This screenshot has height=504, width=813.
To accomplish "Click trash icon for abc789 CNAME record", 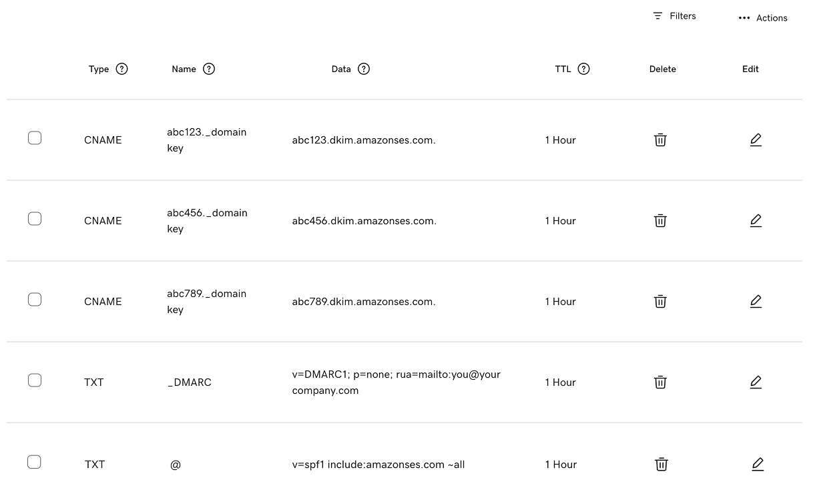I will click(660, 302).
